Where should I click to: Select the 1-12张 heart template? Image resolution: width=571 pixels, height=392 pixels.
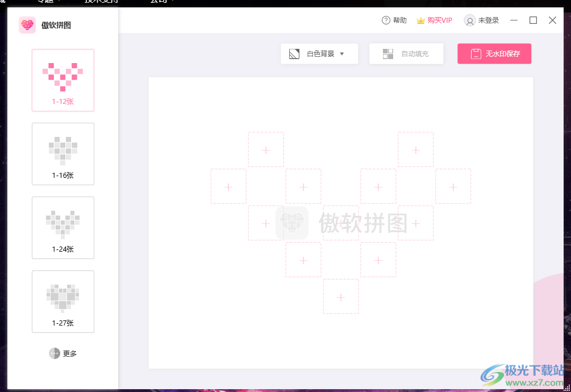coord(62,80)
